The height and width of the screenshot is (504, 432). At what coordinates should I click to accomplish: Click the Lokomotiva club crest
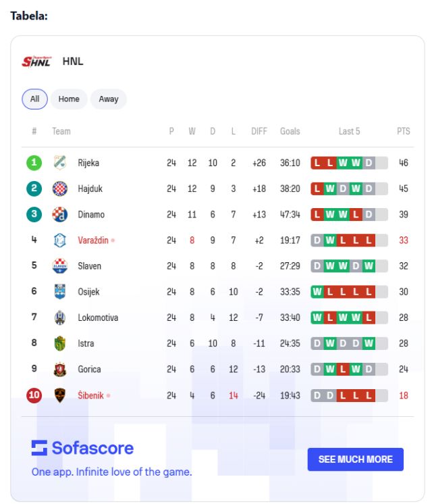coord(59,318)
